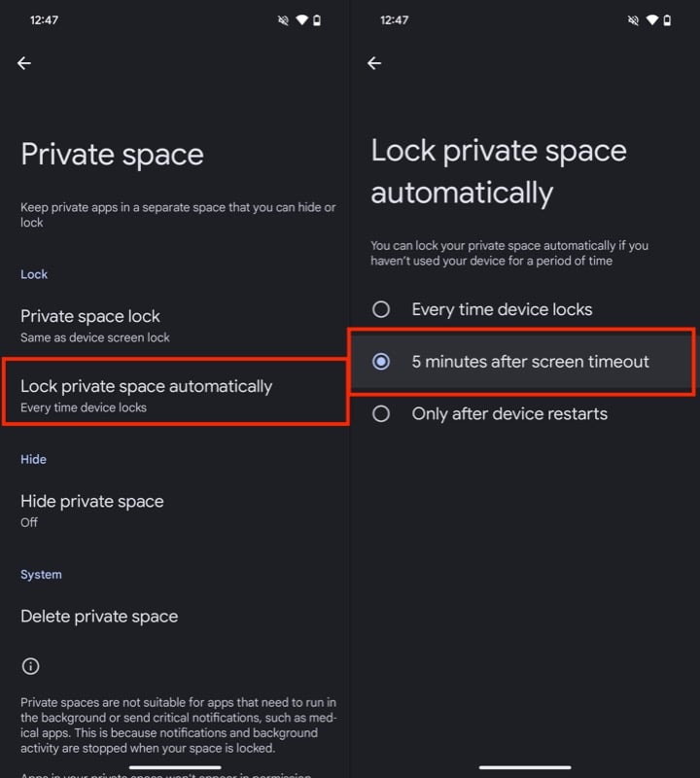Tap Delete private space
700x778 pixels.
100,616
